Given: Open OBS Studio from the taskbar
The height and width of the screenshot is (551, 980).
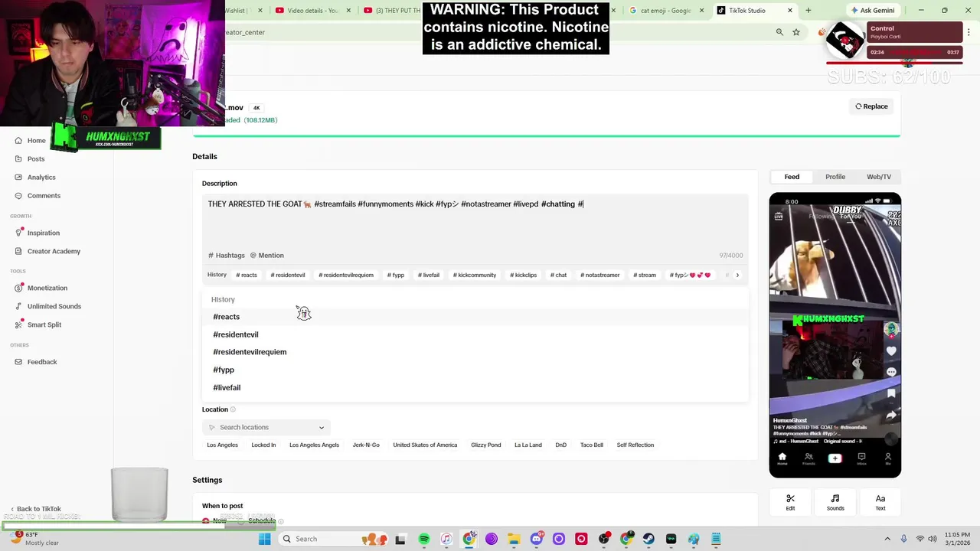Looking at the screenshot, I should [x=603, y=539].
